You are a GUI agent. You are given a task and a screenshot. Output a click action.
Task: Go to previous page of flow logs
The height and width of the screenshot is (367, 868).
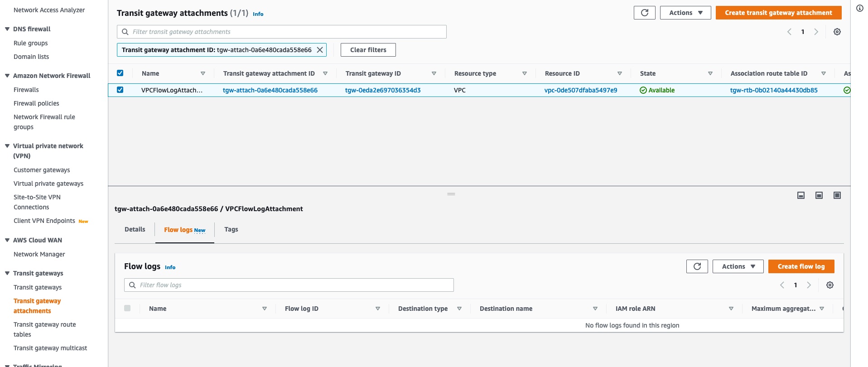coord(782,285)
